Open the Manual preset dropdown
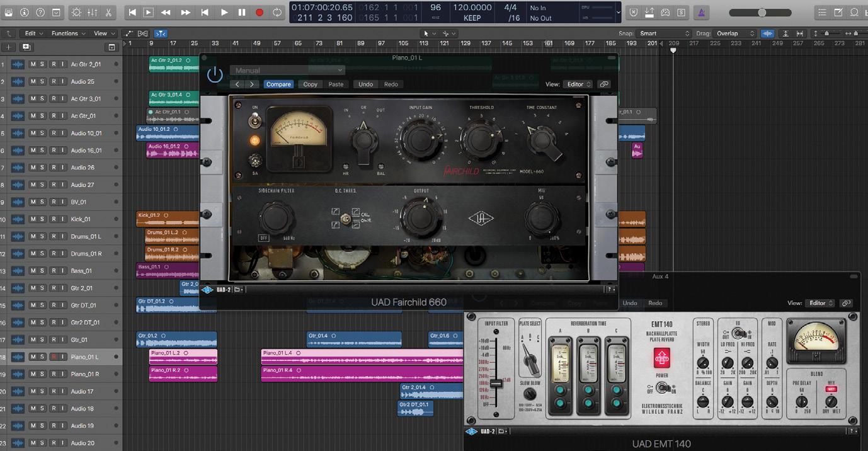868x451 pixels. (287, 71)
